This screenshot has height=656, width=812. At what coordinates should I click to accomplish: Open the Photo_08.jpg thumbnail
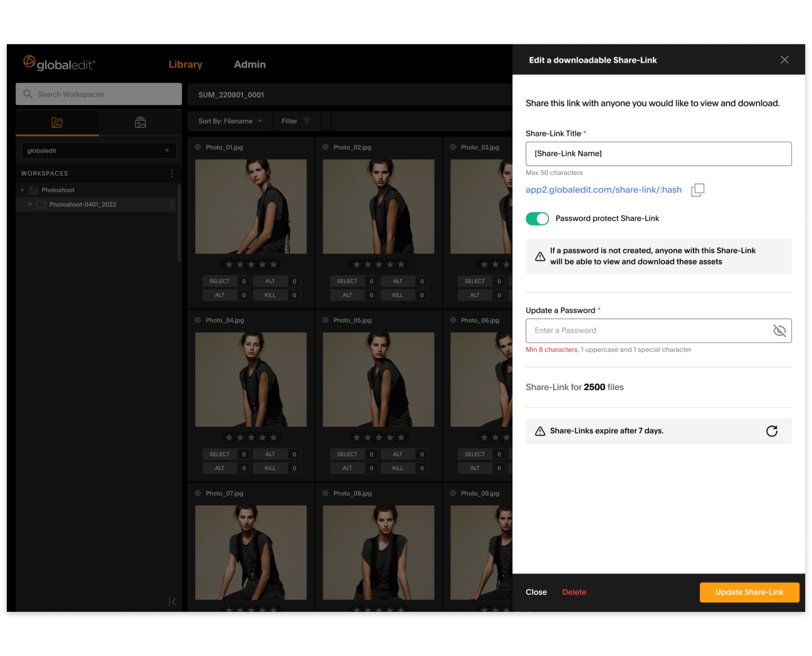pos(378,552)
